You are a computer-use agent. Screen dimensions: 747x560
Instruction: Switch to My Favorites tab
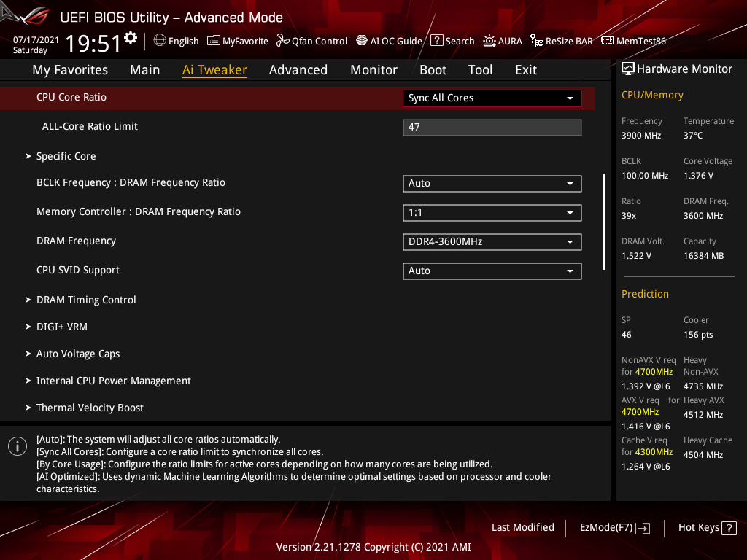click(x=70, y=70)
